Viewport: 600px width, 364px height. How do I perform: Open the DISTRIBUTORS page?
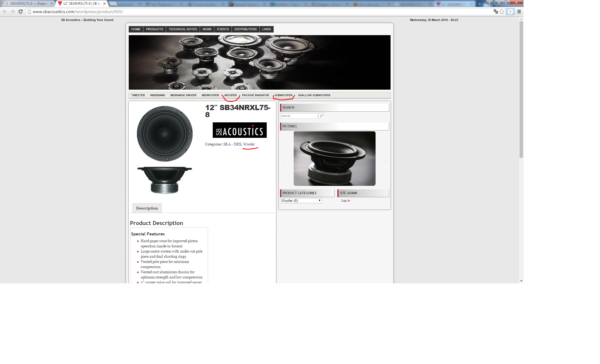click(245, 29)
